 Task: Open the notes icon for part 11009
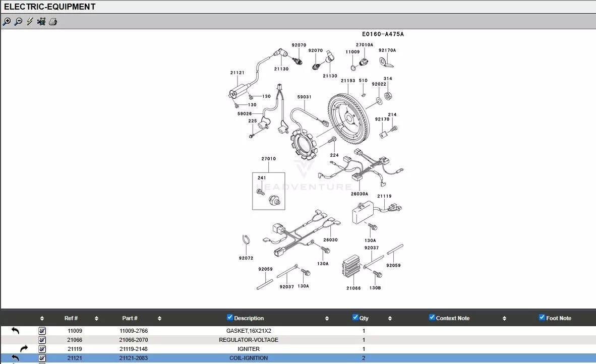(x=42, y=331)
